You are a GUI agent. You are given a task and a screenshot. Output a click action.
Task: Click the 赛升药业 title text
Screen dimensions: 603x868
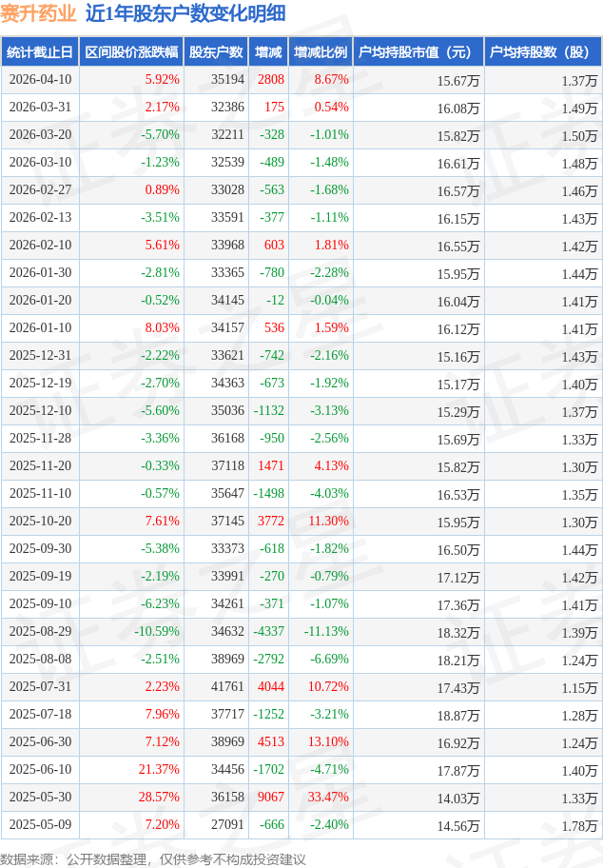click(38, 13)
